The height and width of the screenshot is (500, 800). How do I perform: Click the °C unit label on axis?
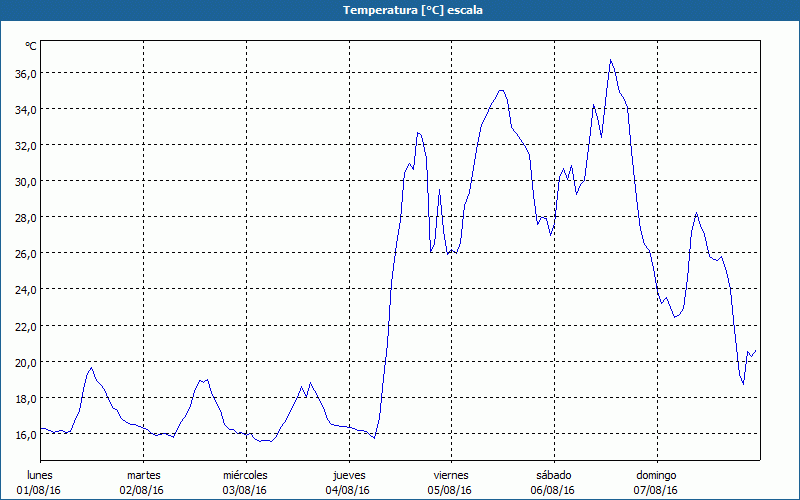(x=31, y=46)
